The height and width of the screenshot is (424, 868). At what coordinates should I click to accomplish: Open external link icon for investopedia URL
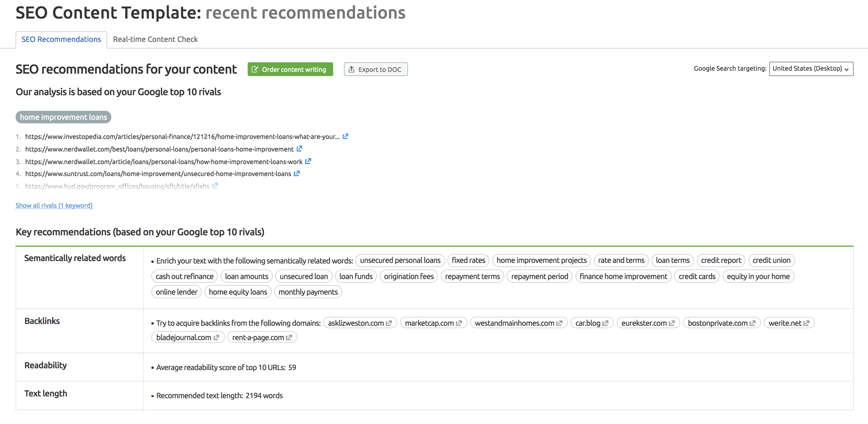click(345, 136)
